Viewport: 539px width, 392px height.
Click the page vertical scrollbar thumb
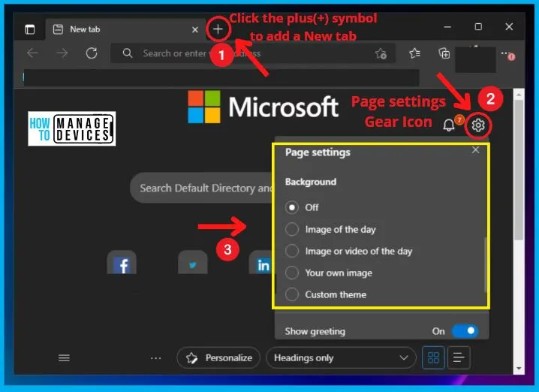click(519, 170)
